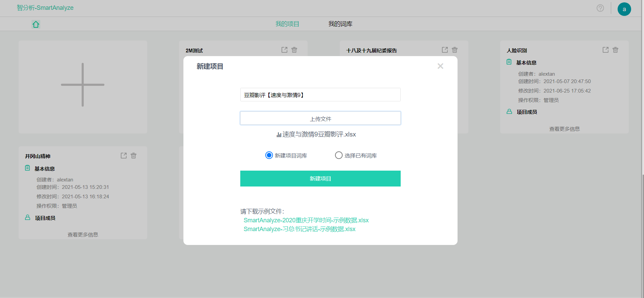644x298 pixels.
Task: Delete the 2M测试 project with its trash icon
Action: point(294,50)
